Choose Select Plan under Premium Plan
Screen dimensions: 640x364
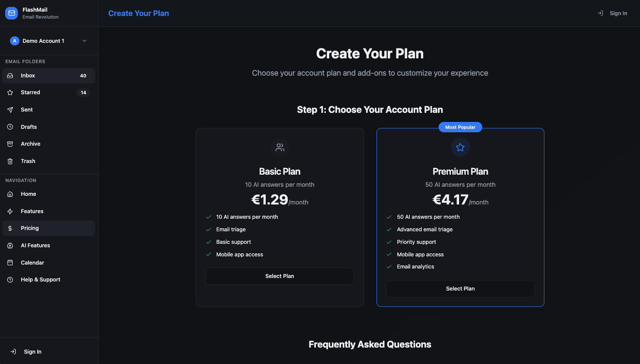[460, 289]
